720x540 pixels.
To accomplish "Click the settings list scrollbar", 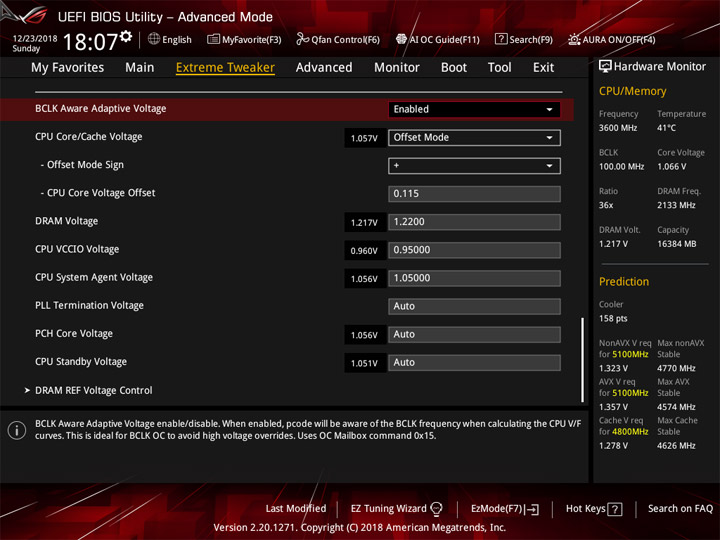I will [583, 360].
